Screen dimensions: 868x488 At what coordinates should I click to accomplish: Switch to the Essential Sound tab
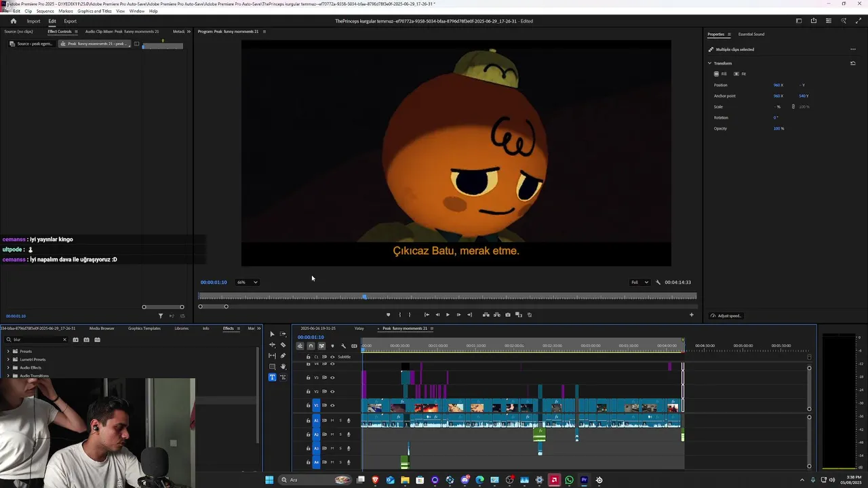tap(751, 34)
